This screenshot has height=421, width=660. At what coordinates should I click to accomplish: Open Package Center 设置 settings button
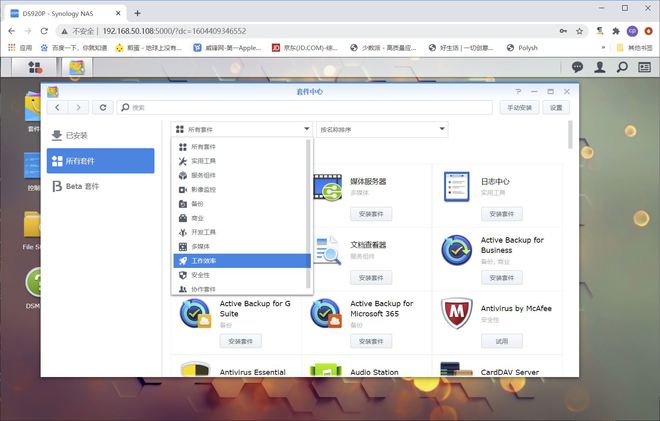[x=556, y=108]
